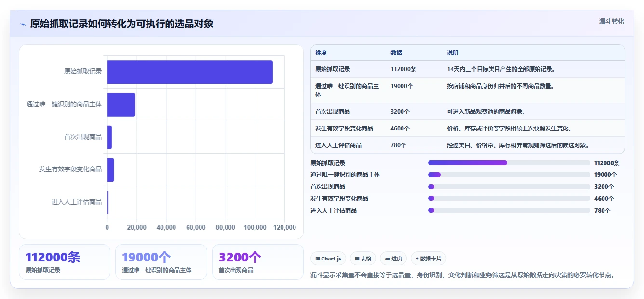The image size is (644, 299).
Task: Click the 进入人工评估商品 label in the progress list
Action: tap(334, 211)
